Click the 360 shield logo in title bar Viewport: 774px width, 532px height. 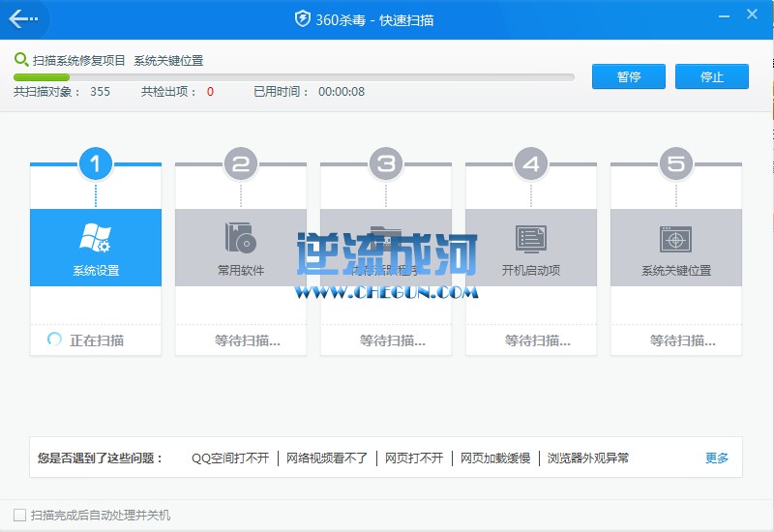point(302,19)
